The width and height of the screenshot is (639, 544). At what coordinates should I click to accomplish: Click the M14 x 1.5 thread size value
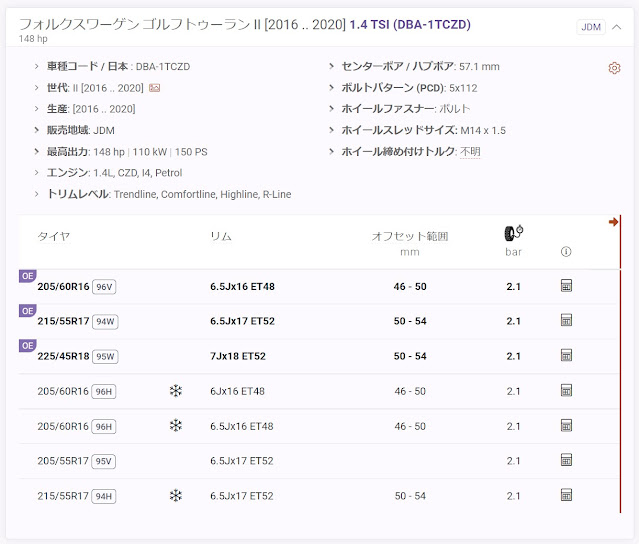pyautogui.click(x=483, y=130)
